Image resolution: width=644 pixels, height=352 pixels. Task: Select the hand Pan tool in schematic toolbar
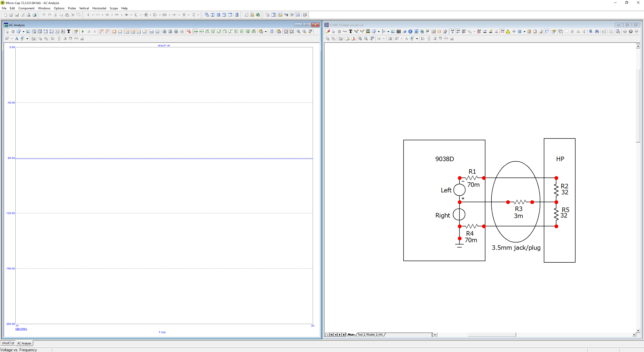339,31
